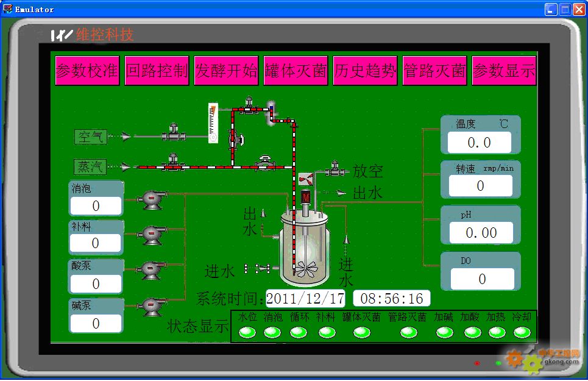Switch to the 历史趋势 page
Image resolution: width=588 pixels, height=381 pixels.
click(x=365, y=71)
